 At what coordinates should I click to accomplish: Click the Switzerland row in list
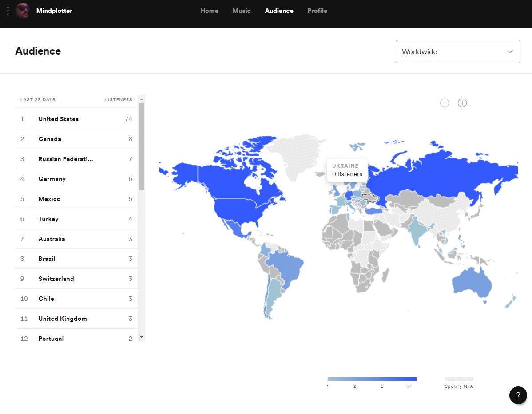pos(56,279)
